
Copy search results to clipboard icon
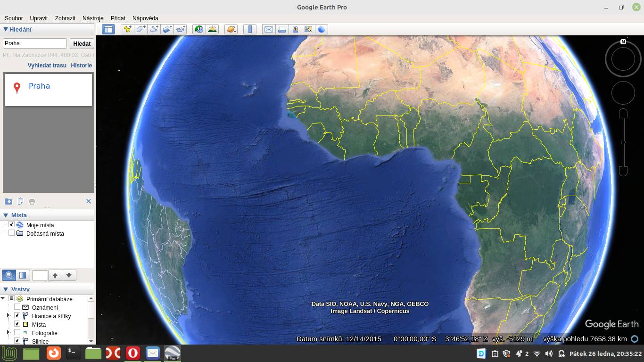pyautogui.click(x=20, y=201)
